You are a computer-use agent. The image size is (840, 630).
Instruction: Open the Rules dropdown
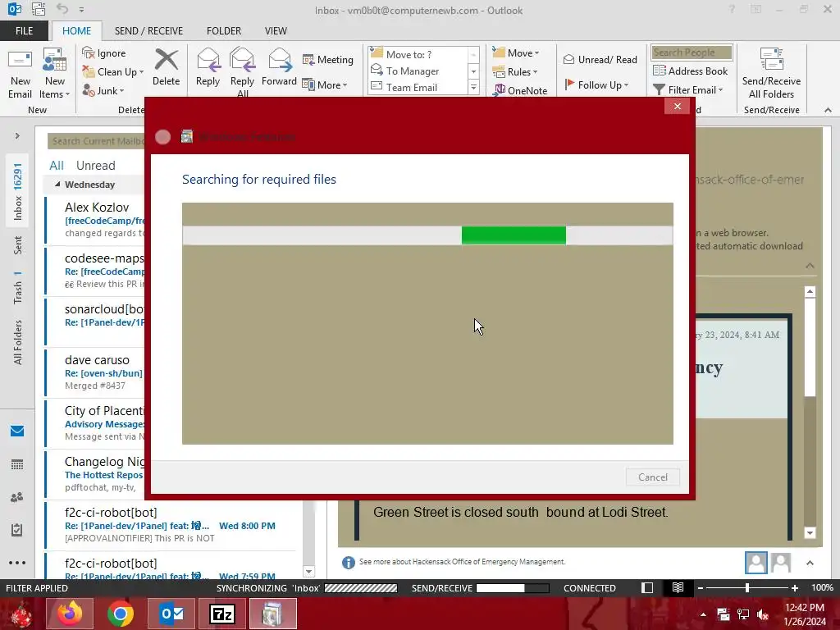515,72
